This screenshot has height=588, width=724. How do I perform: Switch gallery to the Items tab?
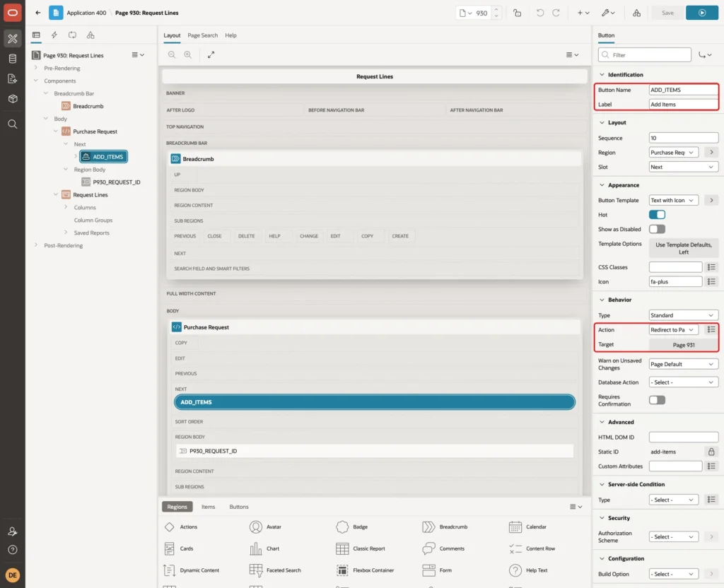coord(209,507)
